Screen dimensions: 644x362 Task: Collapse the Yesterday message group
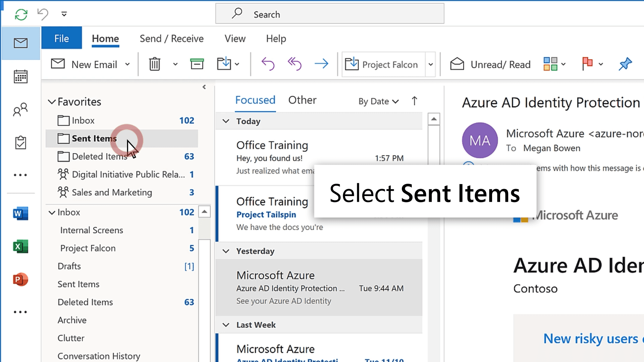point(226,251)
